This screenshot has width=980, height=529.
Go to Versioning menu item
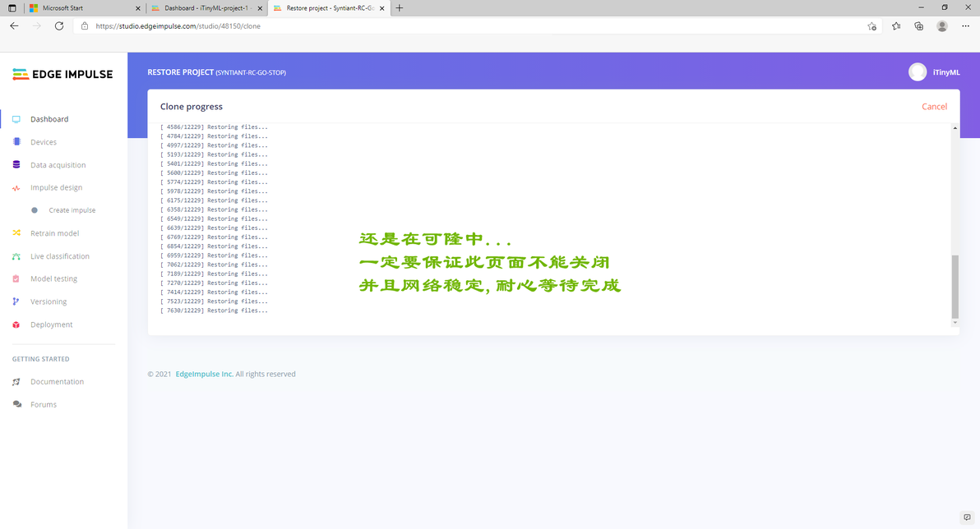(x=49, y=301)
